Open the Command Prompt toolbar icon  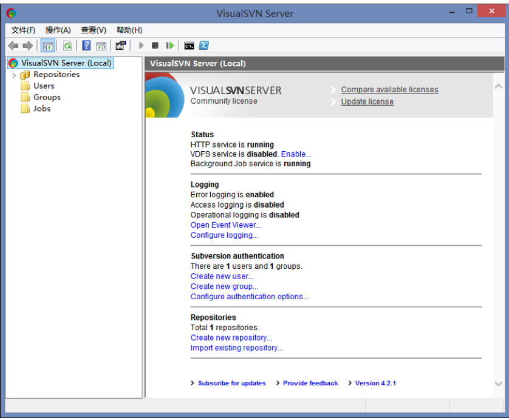tap(189, 46)
